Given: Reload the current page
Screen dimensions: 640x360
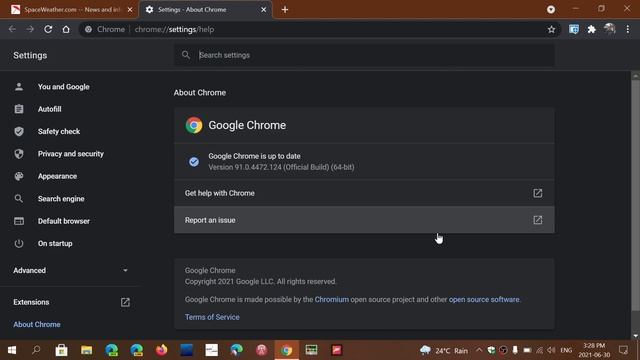Looking at the screenshot, I should (48, 29).
